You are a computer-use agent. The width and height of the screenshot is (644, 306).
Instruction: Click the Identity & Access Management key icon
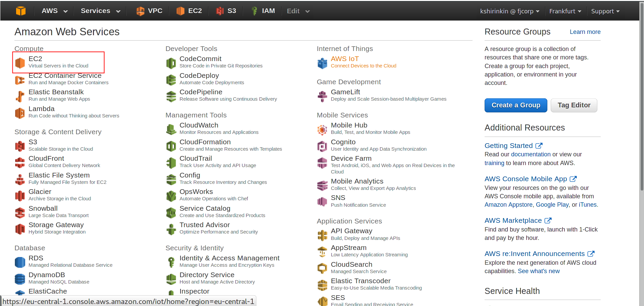171,262
